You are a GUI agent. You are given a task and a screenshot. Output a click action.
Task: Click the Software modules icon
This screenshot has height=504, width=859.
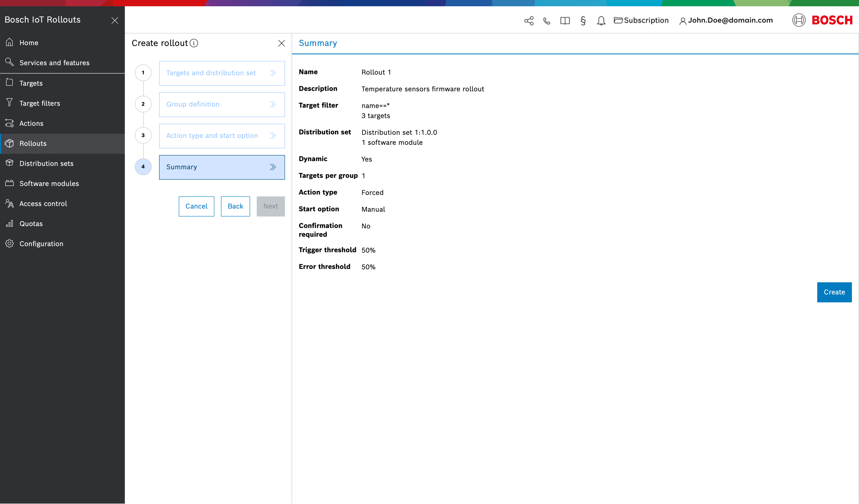point(10,183)
